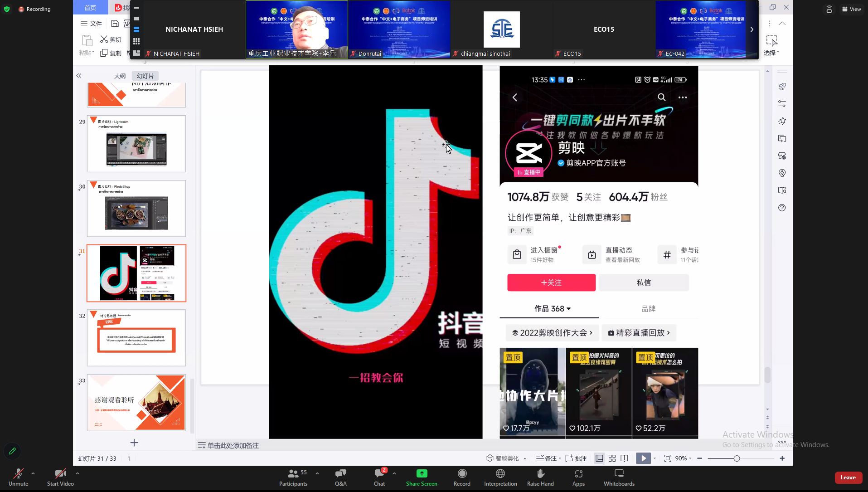Screen dimensions: 868x492
Task: Click the help question mark icon in sidebar
Action: pos(782,208)
